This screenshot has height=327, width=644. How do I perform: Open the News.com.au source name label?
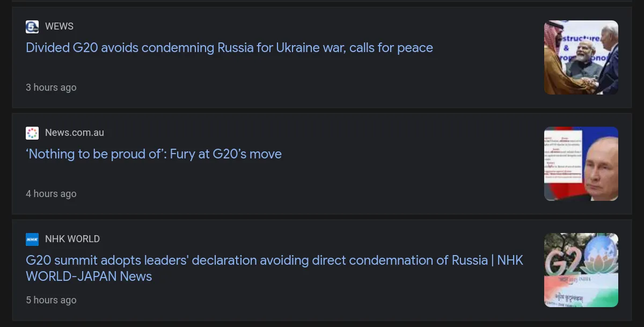75,133
